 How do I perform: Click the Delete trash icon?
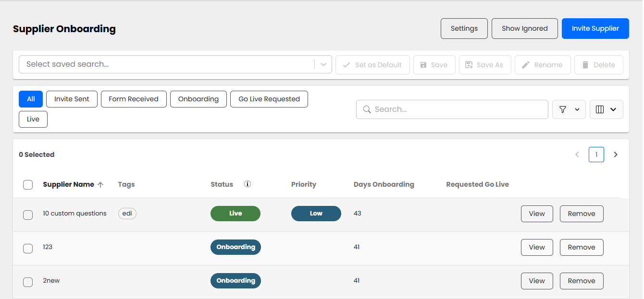pyautogui.click(x=585, y=65)
